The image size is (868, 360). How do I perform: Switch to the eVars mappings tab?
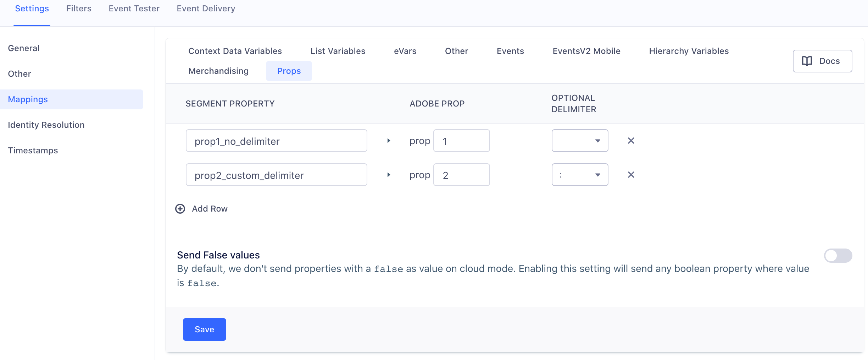point(405,51)
